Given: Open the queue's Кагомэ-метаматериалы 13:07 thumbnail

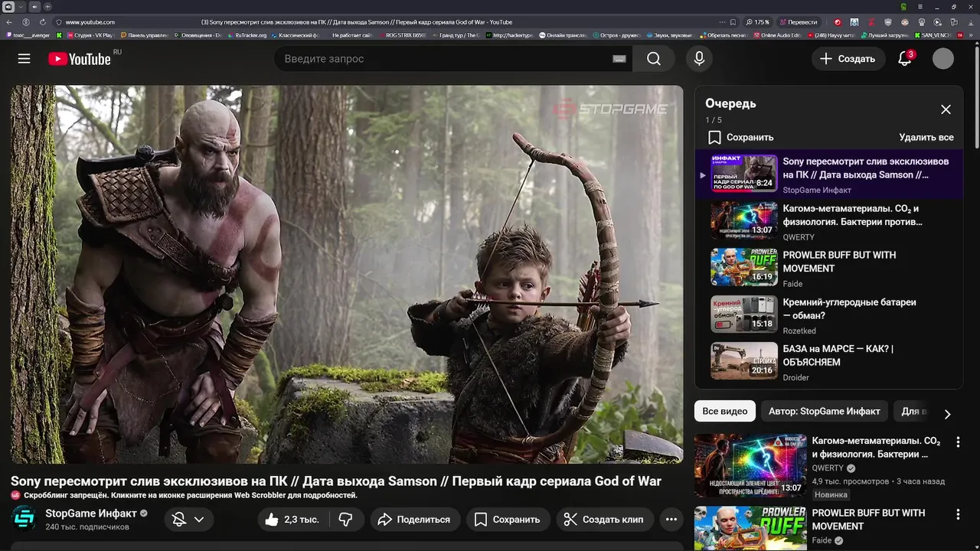Looking at the screenshot, I should point(744,220).
